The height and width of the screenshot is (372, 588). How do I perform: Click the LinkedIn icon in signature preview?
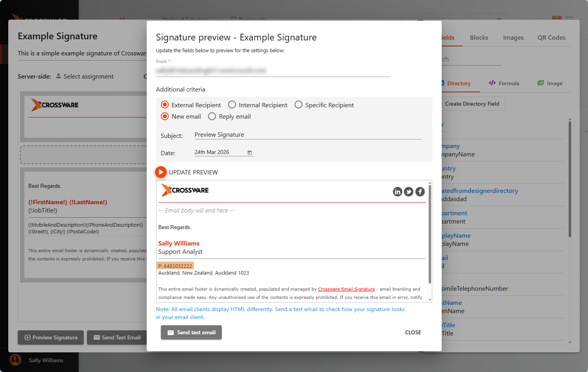point(397,192)
